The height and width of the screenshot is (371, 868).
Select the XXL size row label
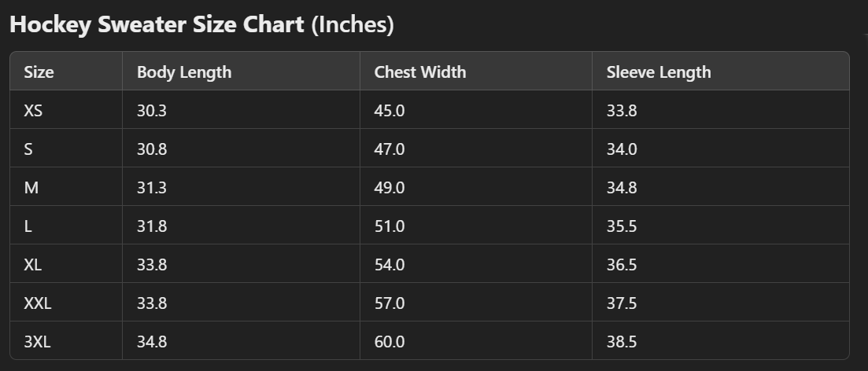pos(38,303)
